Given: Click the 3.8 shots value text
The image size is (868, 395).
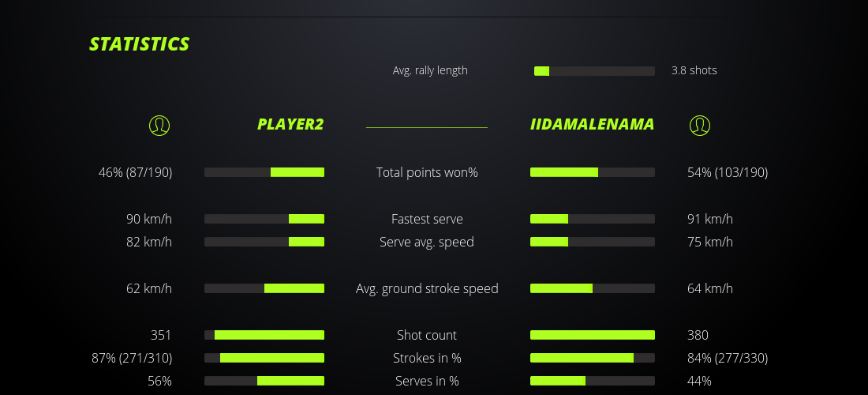Looking at the screenshot, I should tap(694, 70).
